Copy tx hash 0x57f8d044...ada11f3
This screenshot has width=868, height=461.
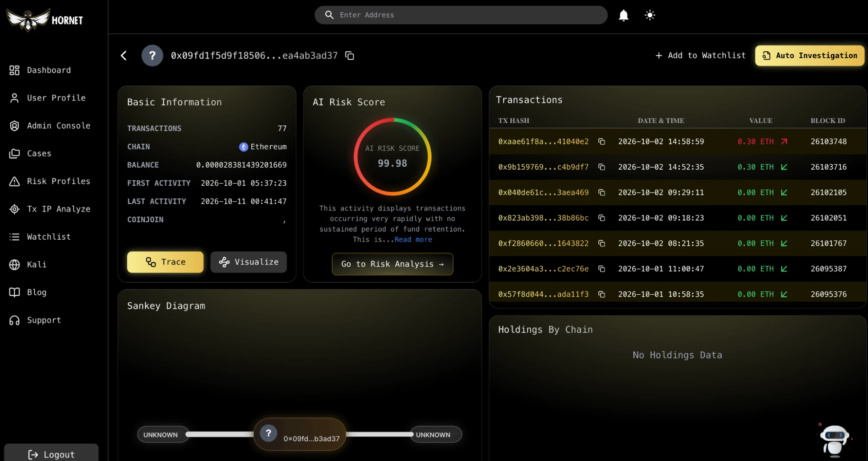pyautogui.click(x=602, y=294)
